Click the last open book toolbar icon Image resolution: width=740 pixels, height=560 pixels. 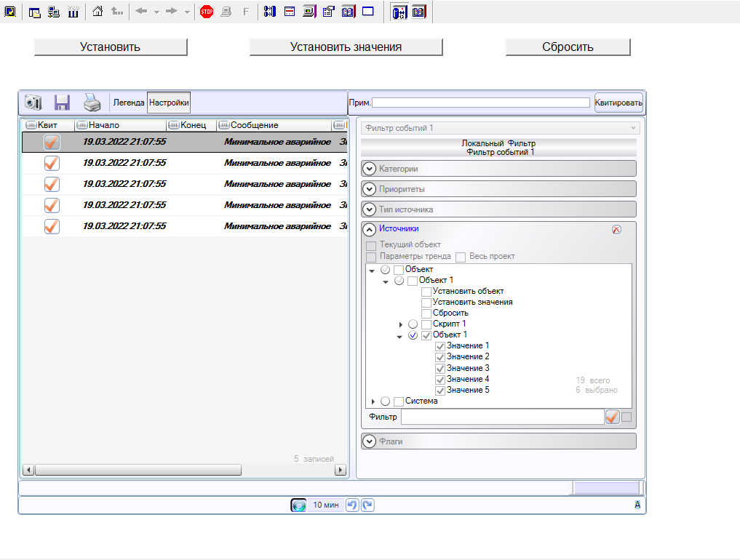point(419,12)
